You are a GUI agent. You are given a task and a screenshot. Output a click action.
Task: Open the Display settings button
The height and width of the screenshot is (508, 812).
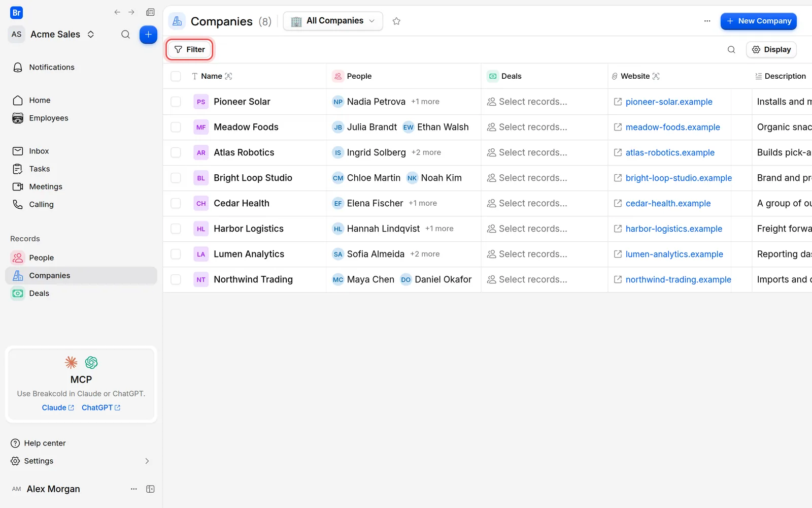[x=771, y=49]
